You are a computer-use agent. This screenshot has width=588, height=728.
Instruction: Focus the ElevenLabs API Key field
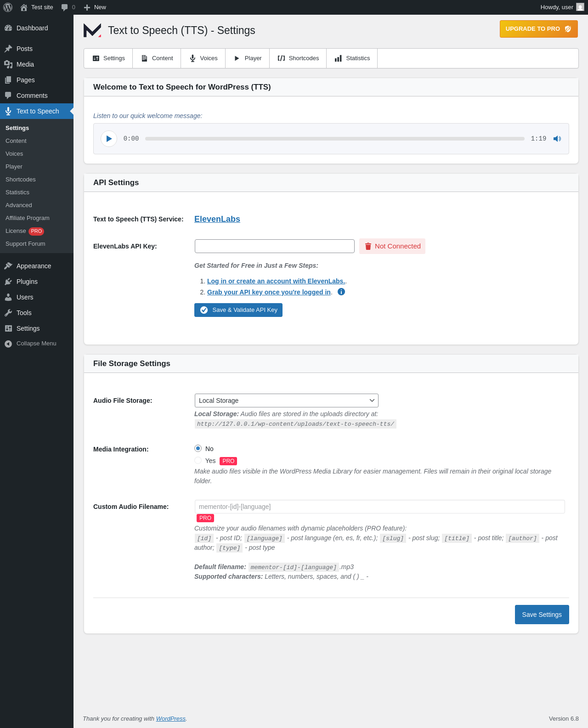tap(275, 246)
